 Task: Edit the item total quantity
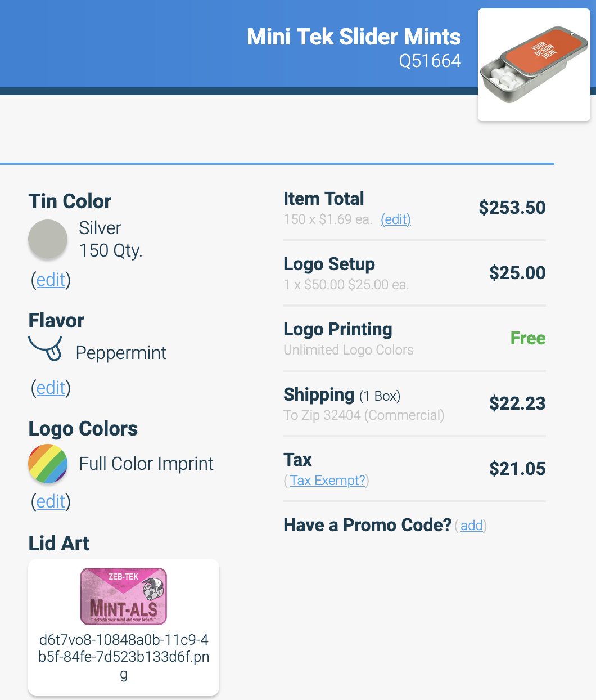point(396,219)
